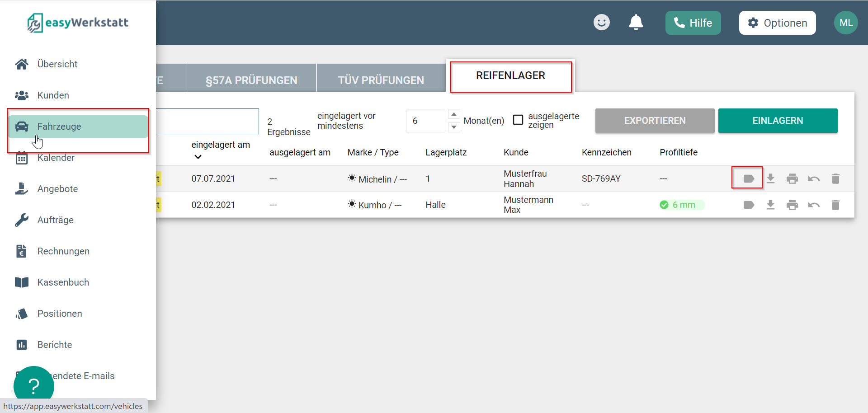Select the Fahrzeuge car icon

(22, 127)
